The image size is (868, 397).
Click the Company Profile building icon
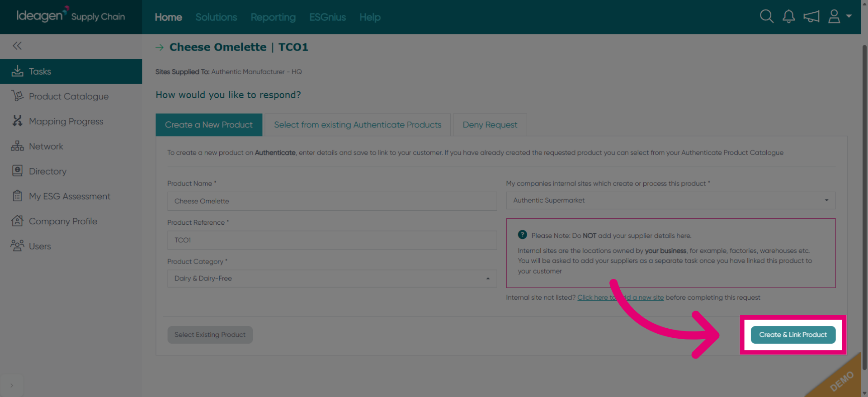(x=17, y=221)
